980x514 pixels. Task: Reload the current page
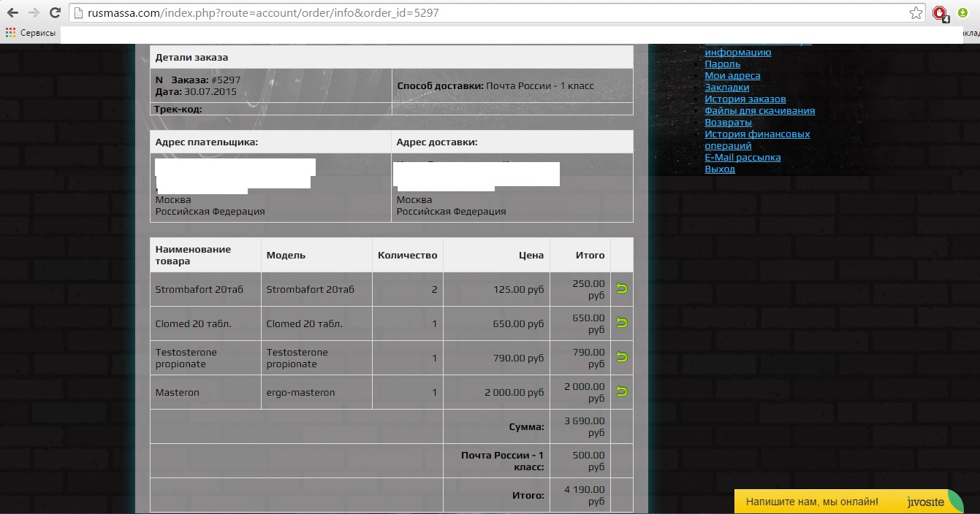(55, 13)
